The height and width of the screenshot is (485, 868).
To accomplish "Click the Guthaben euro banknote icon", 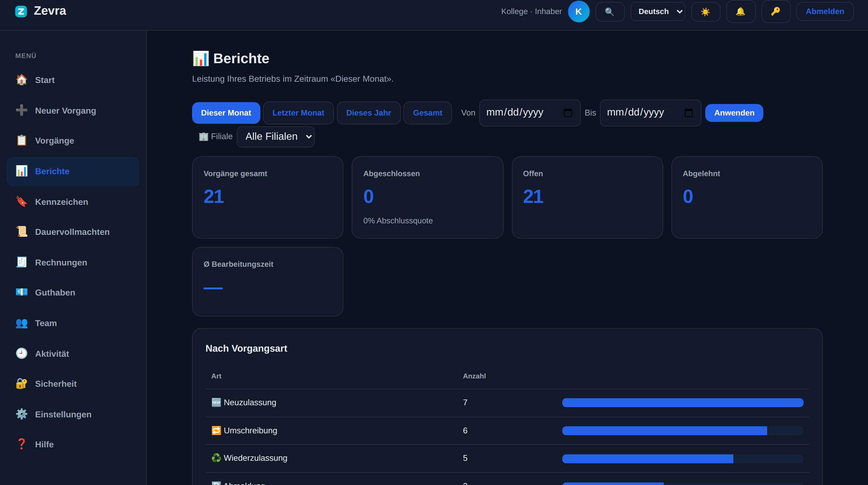I will point(22,292).
